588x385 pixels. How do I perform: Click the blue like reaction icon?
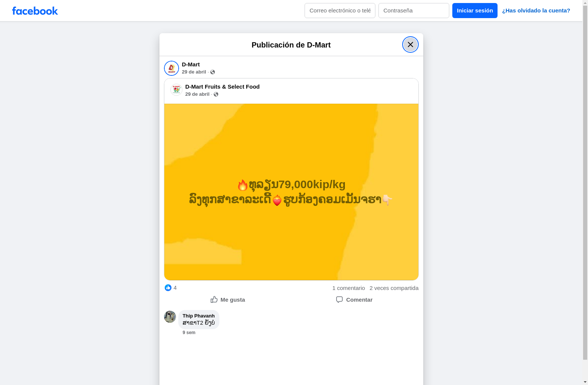[x=168, y=288]
